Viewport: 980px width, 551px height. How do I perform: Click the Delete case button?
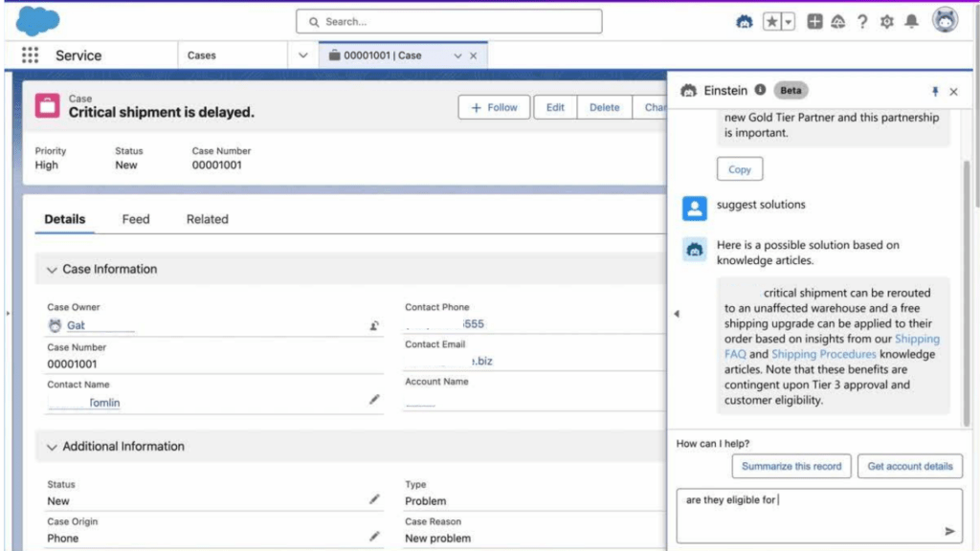(x=604, y=107)
